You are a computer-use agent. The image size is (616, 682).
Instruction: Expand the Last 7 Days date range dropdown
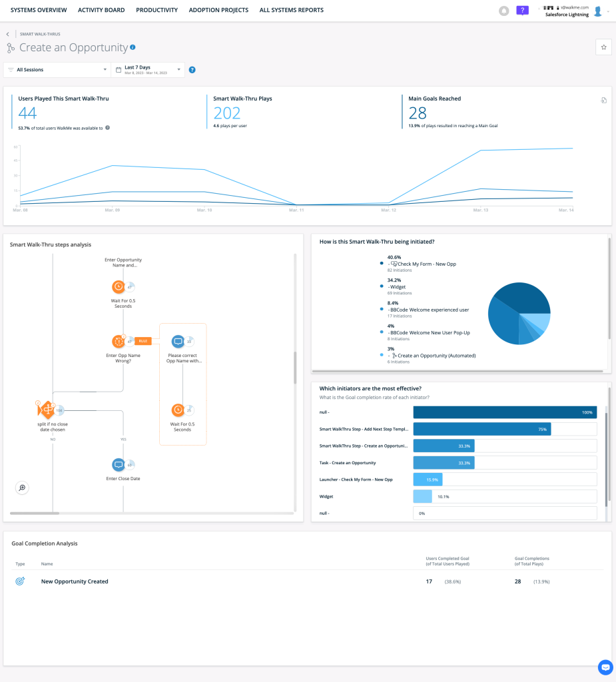tap(148, 69)
